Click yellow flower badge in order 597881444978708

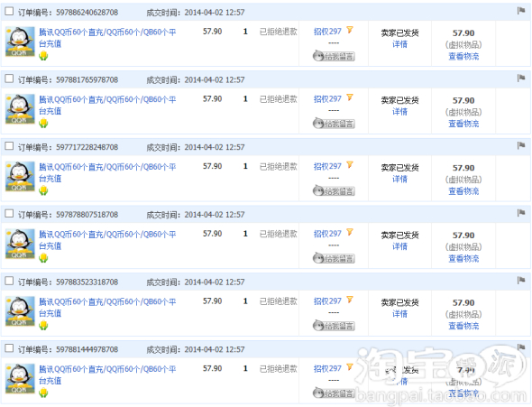(x=43, y=393)
